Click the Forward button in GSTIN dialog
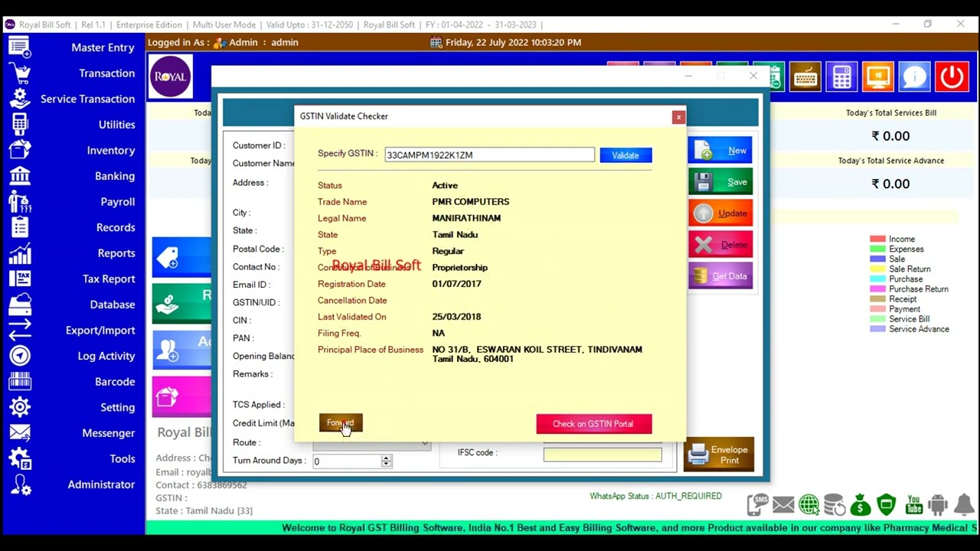This screenshot has width=980, height=551. pyautogui.click(x=341, y=423)
